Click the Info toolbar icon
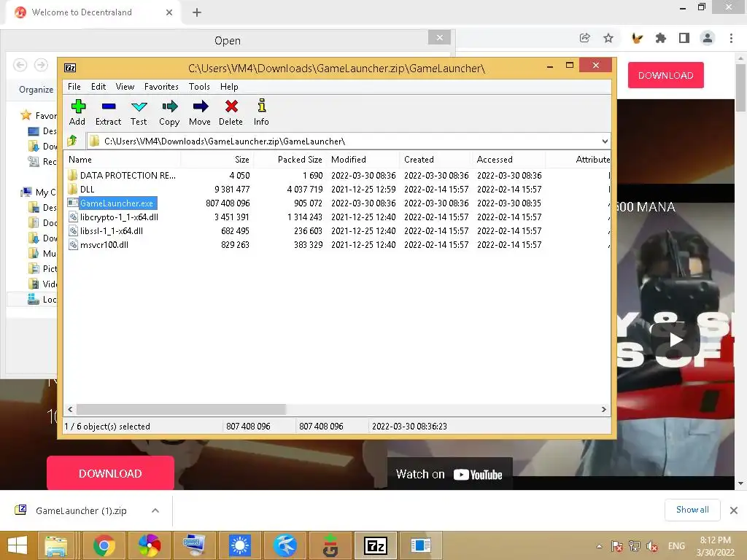This screenshot has width=747, height=560. pos(262,106)
